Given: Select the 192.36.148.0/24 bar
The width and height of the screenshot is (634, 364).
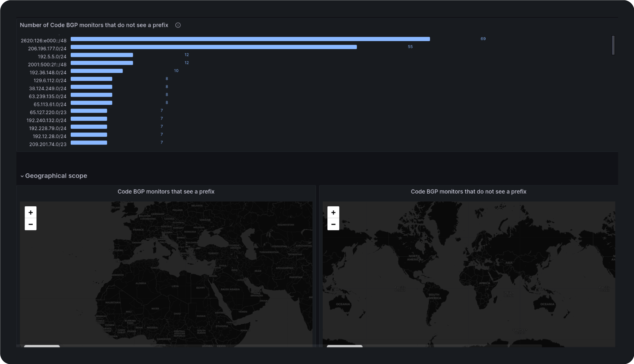Looking at the screenshot, I should (97, 71).
